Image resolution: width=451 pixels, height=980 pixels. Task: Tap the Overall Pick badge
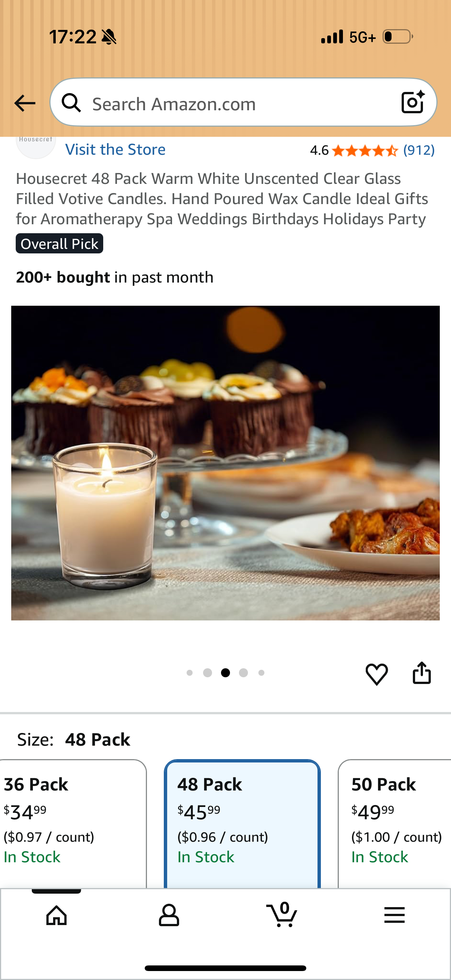[x=59, y=243]
